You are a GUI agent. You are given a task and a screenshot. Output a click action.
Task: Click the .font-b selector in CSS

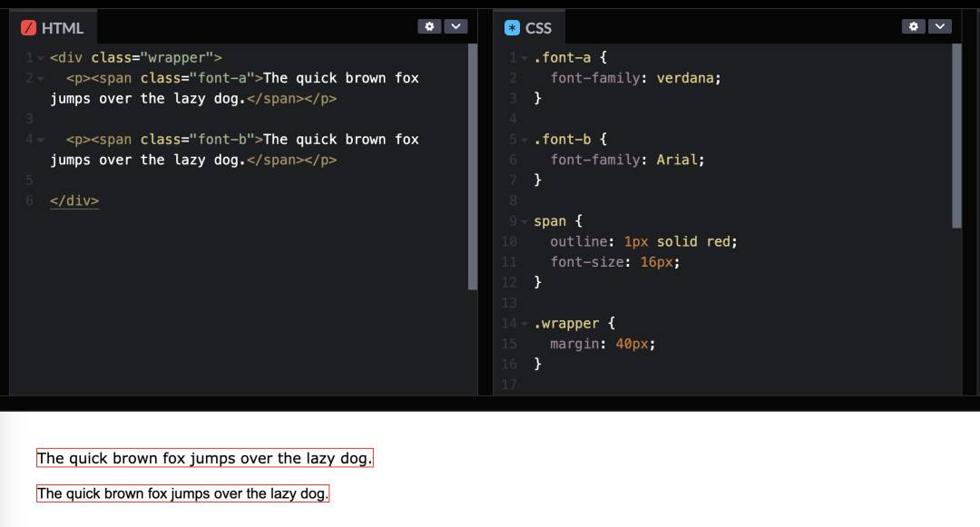coord(562,140)
